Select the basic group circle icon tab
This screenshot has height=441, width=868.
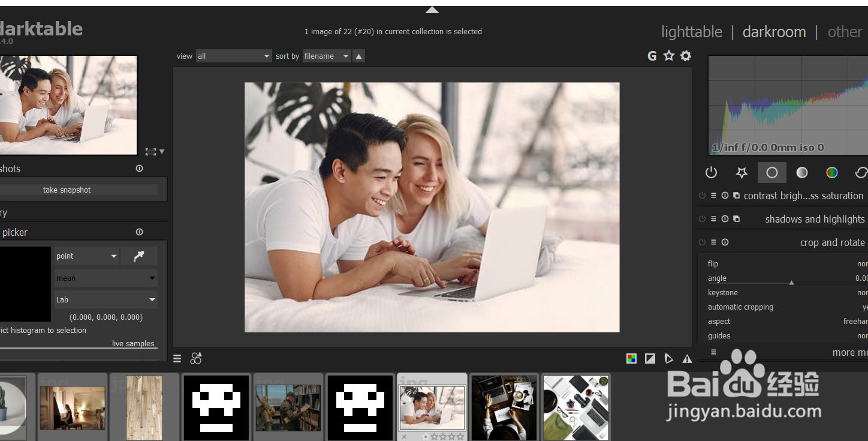tap(772, 173)
